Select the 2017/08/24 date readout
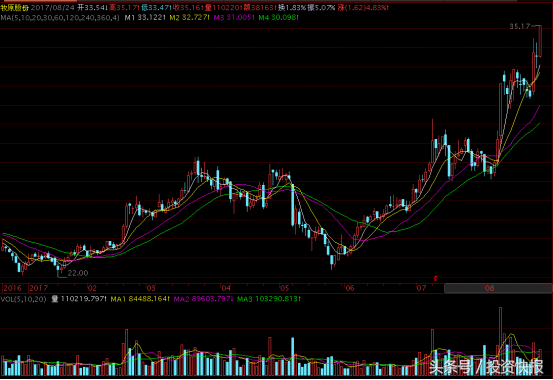 [x=53, y=7]
